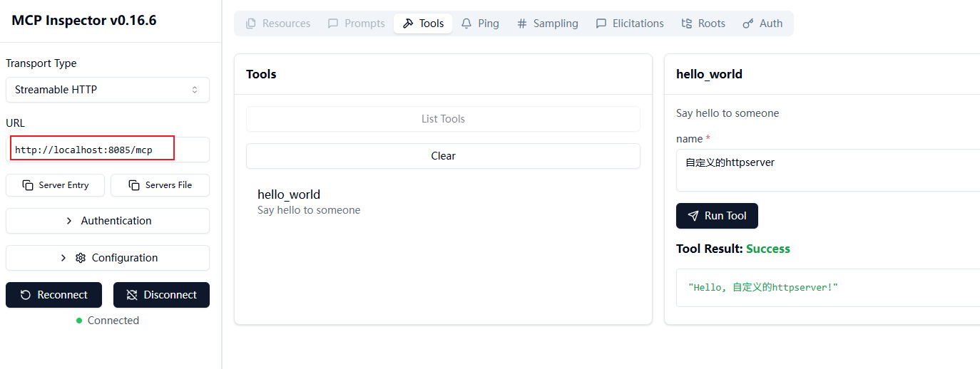Click the copy icon on Server Entry
This screenshot has height=369, width=980.
(x=28, y=185)
